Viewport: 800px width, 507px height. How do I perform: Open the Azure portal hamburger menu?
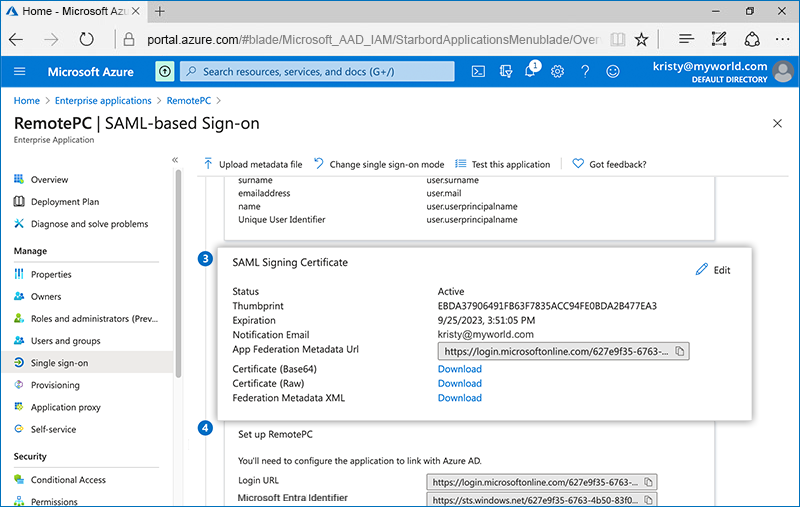click(x=20, y=72)
